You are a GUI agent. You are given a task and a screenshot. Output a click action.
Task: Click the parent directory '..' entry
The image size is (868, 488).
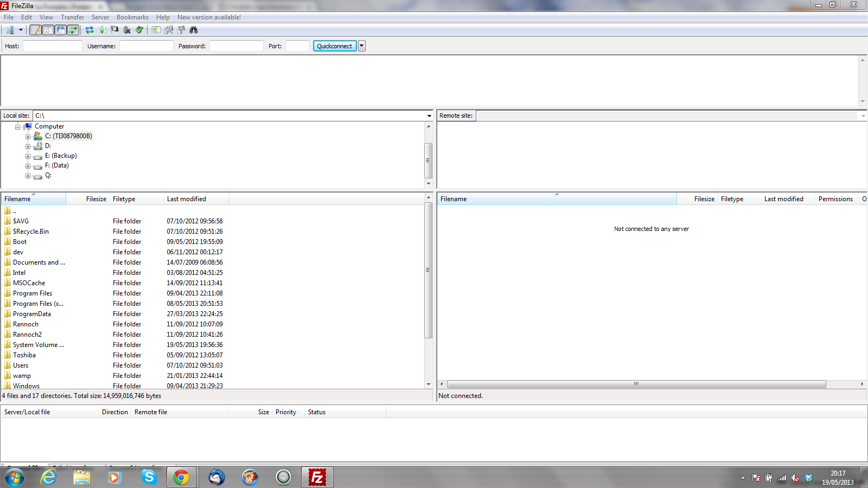tap(14, 211)
